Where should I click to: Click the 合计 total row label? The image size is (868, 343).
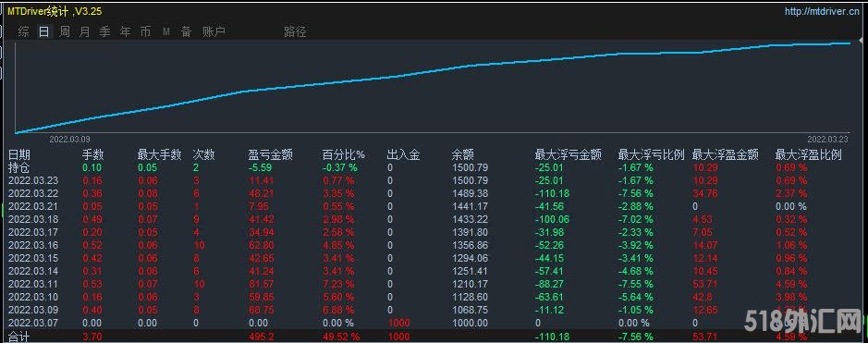click(x=19, y=337)
